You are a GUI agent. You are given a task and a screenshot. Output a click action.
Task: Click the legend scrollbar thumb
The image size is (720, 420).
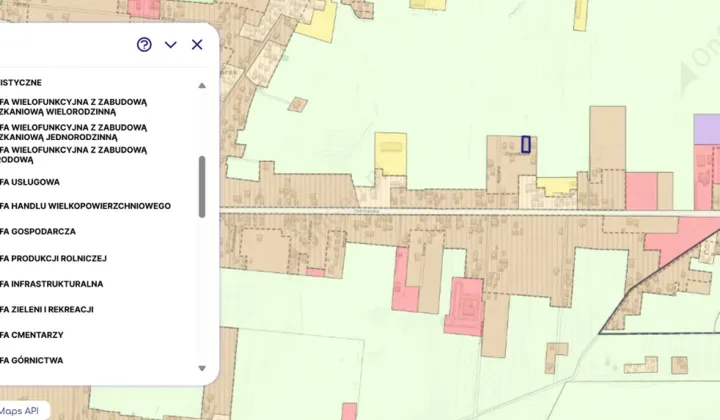click(x=202, y=186)
